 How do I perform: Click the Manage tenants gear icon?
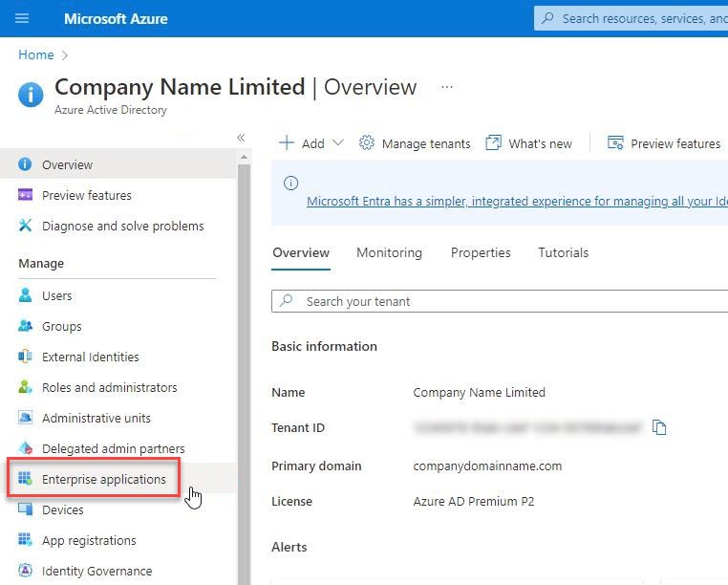click(x=366, y=142)
